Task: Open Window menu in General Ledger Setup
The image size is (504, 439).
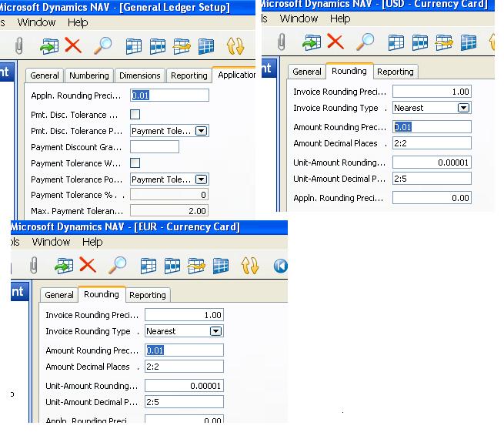Action: click(36, 22)
